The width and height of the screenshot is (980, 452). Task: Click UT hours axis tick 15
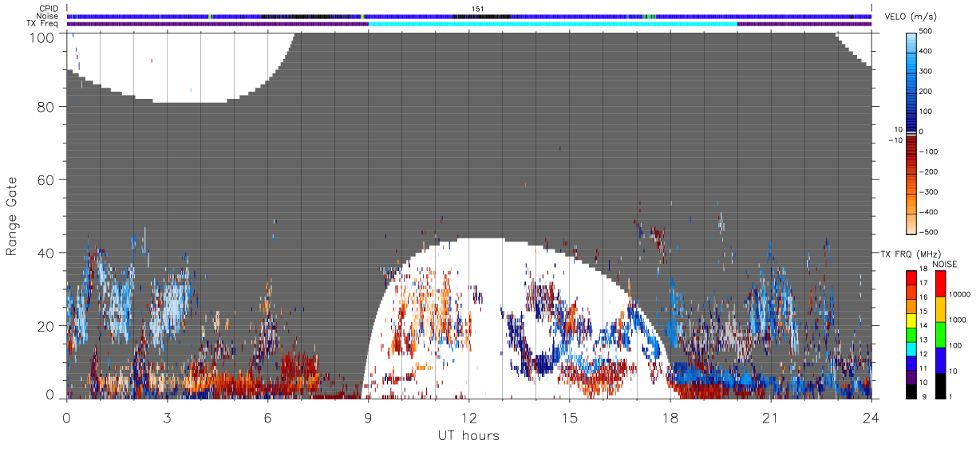coord(569,418)
